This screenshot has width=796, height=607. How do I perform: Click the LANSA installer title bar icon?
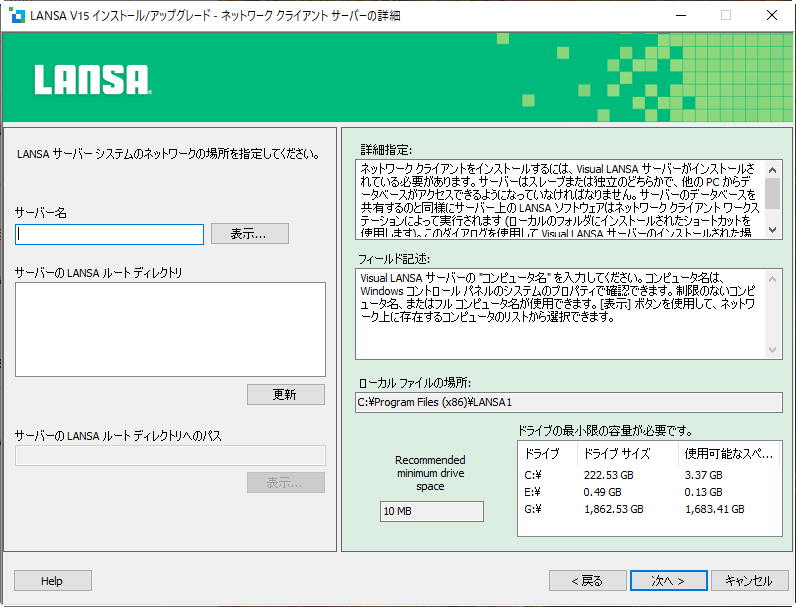[17, 15]
